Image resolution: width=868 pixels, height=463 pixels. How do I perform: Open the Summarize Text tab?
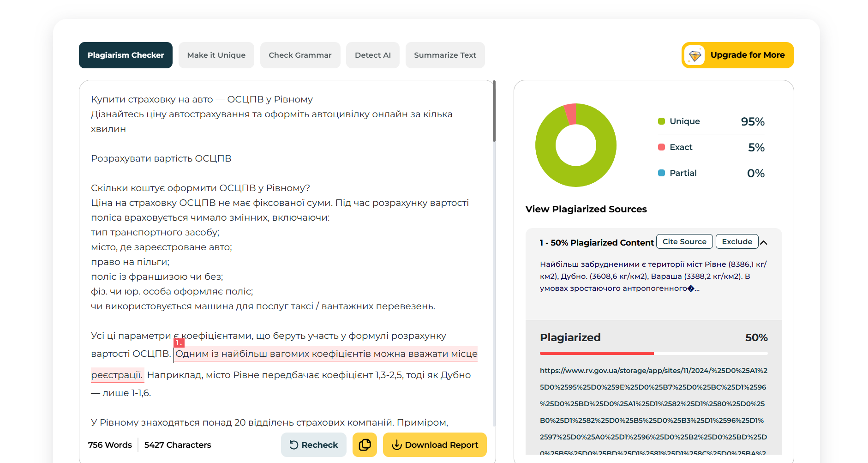445,55
